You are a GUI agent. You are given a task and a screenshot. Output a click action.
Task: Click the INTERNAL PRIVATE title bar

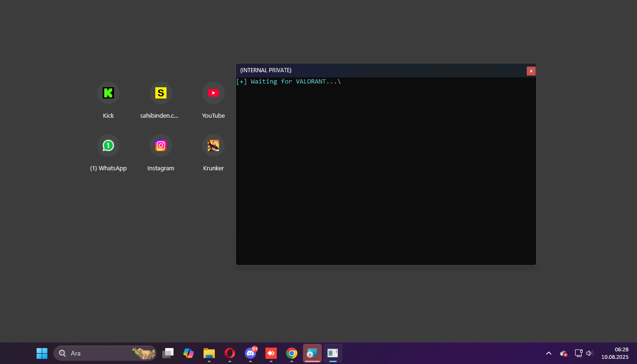point(375,70)
